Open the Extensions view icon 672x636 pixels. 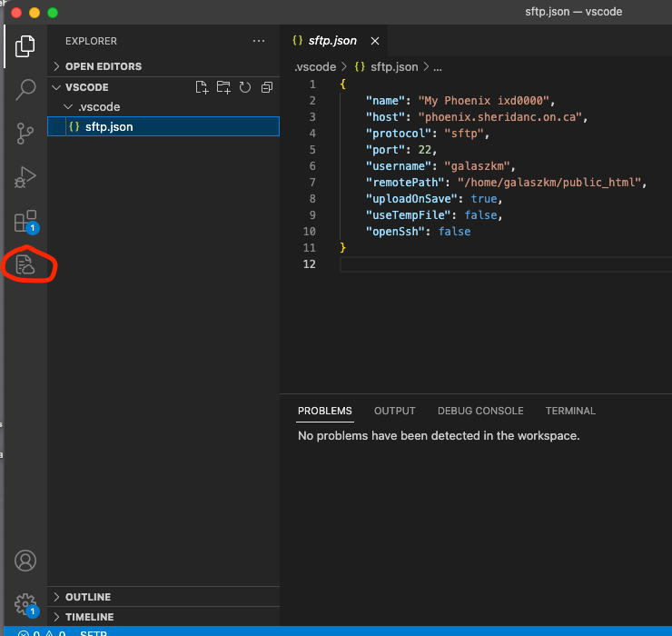click(25, 221)
